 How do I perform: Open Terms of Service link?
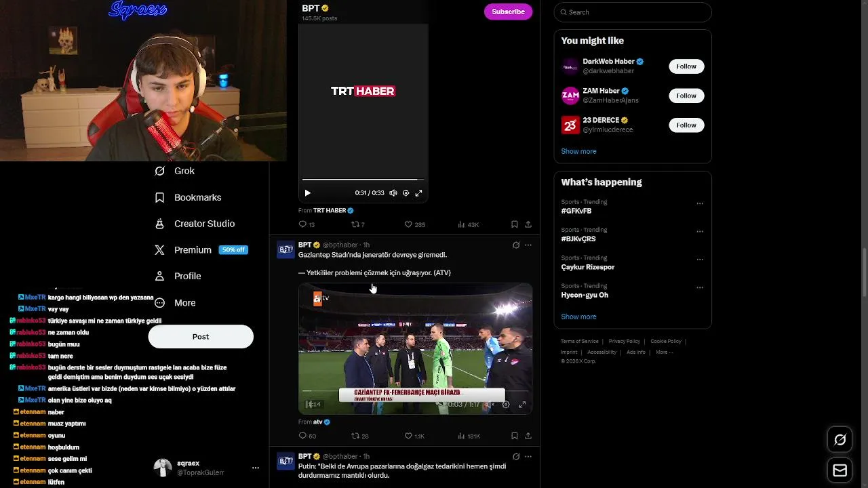point(580,342)
